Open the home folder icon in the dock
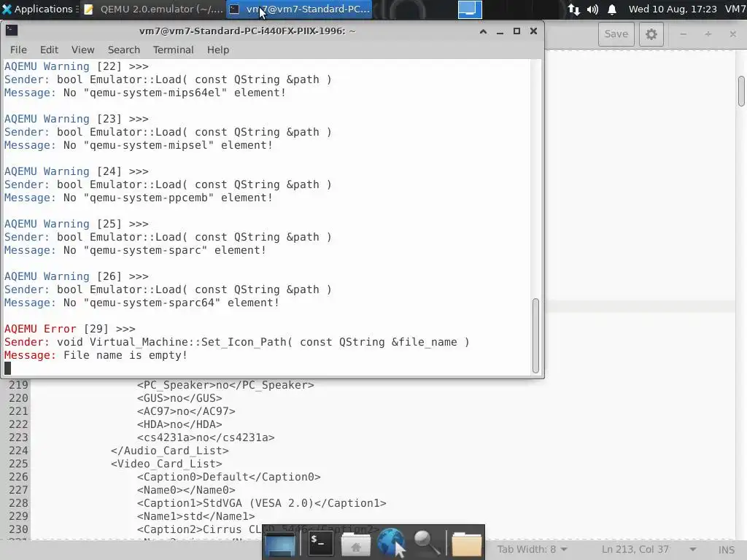 355,543
